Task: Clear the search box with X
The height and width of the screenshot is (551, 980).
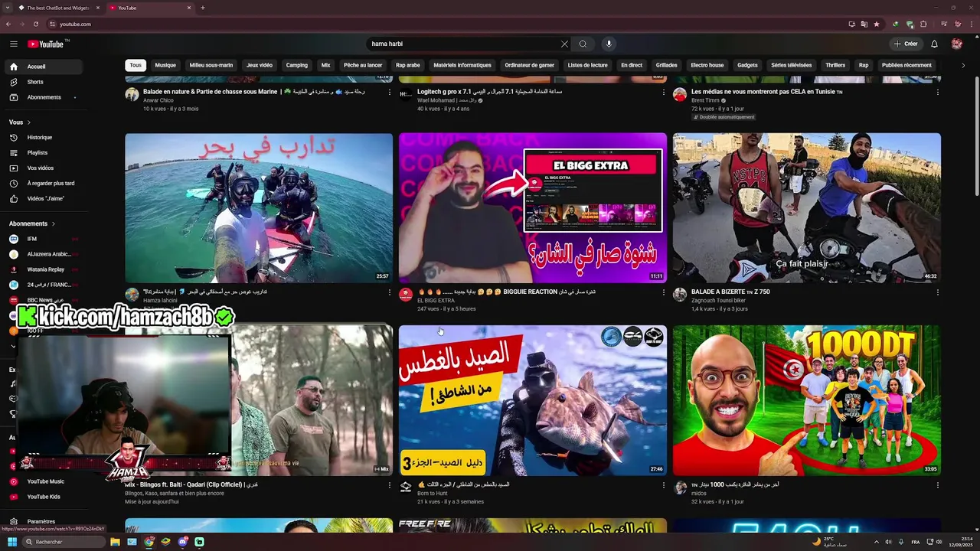Action: tap(564, 44)
